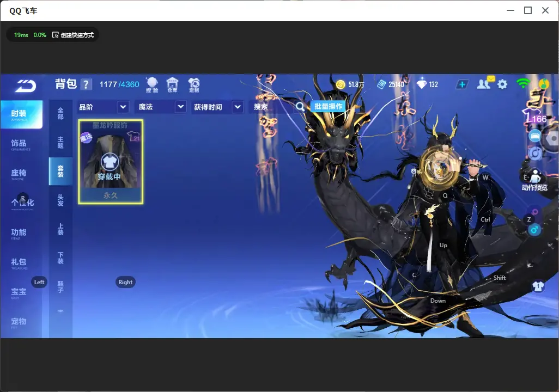Click the 背包 backpack title
This screenshot has height=392, width=559.
[x=66, y=84]
